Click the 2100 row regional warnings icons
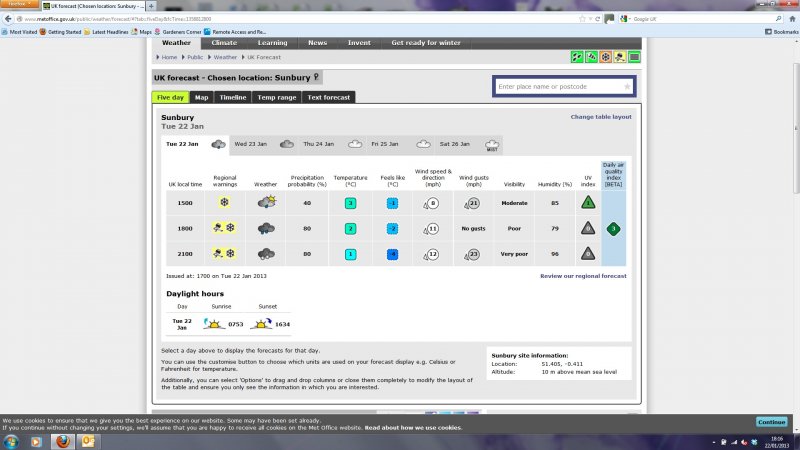 tap(224, 254)
